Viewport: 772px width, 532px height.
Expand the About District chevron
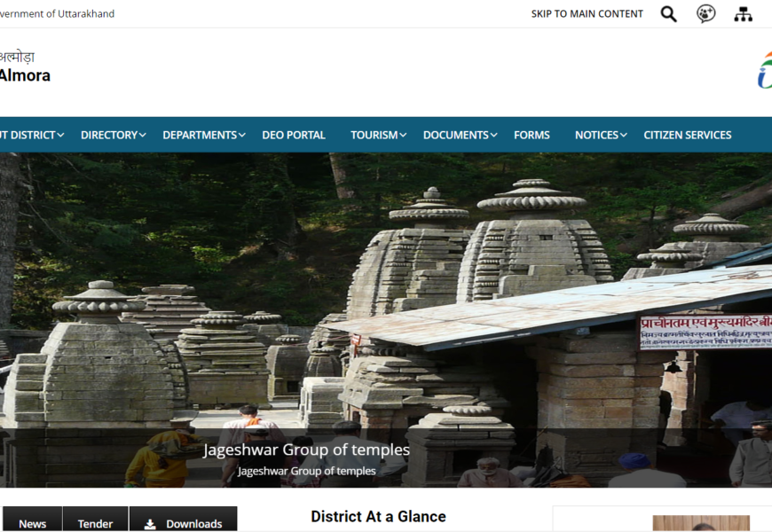click(60, 135)
